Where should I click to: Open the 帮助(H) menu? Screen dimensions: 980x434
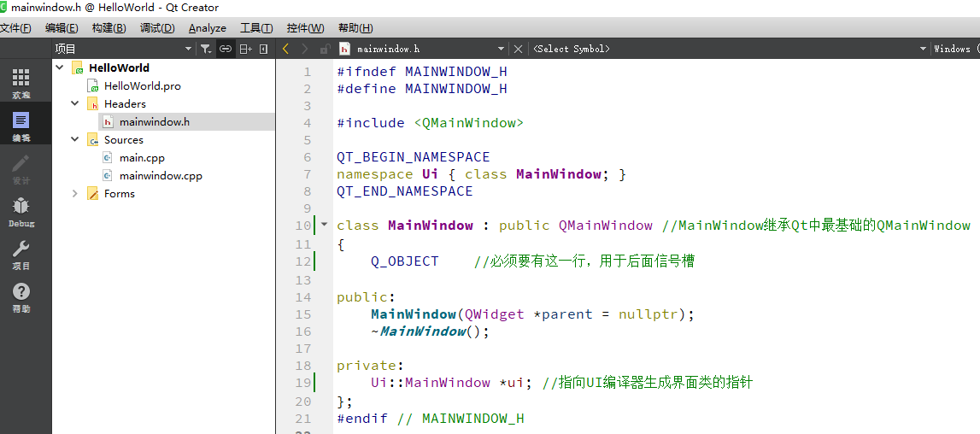pos(355,28)
